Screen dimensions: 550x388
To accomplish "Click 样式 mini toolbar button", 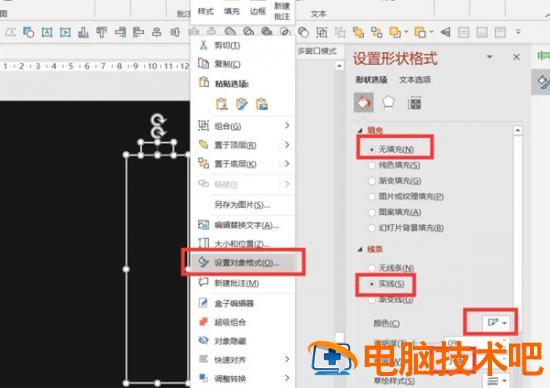I will pos(206,12).
